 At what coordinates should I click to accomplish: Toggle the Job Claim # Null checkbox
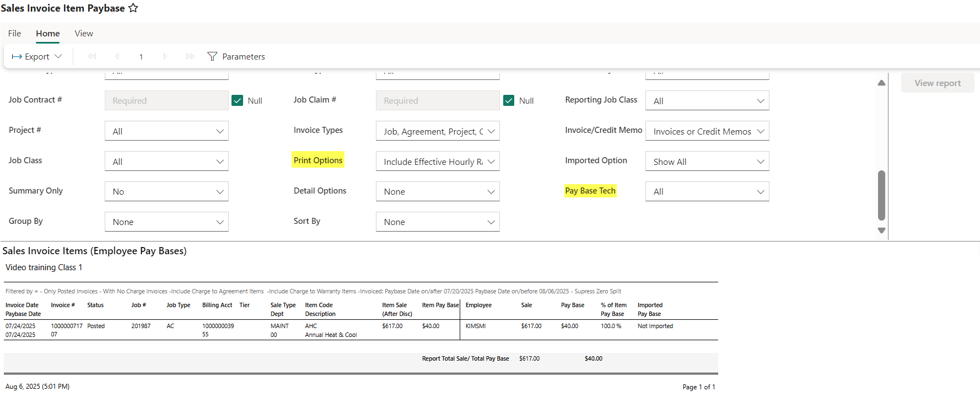tap(509, 100)
